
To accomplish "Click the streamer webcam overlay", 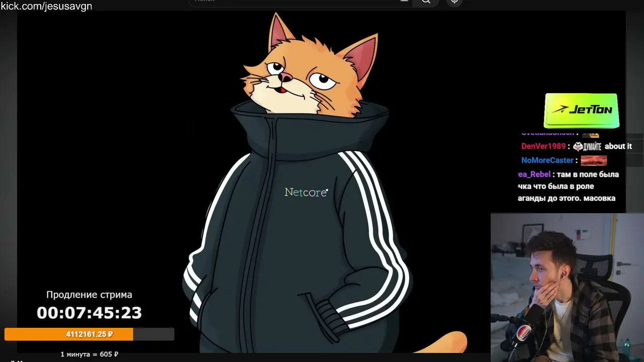I will click(x=567, y=288).
